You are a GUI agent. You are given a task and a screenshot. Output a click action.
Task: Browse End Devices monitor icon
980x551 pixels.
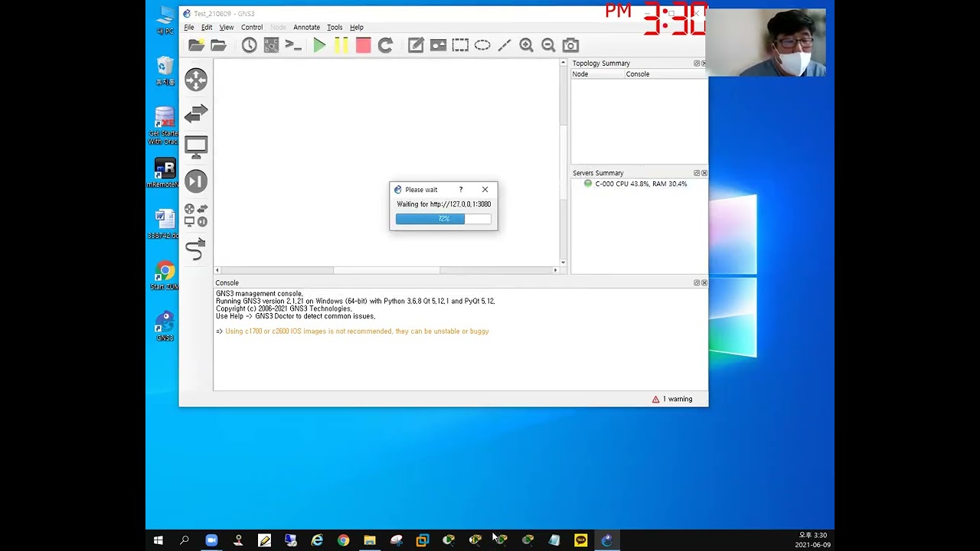196,147
